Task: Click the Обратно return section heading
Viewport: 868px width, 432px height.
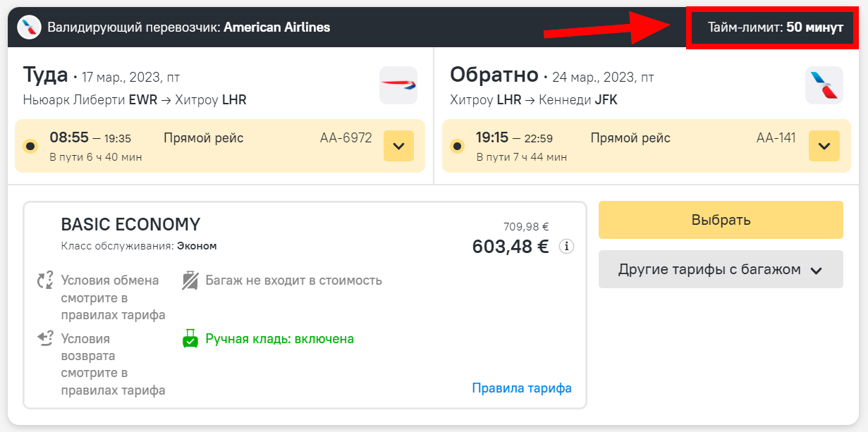Action: 494,75
